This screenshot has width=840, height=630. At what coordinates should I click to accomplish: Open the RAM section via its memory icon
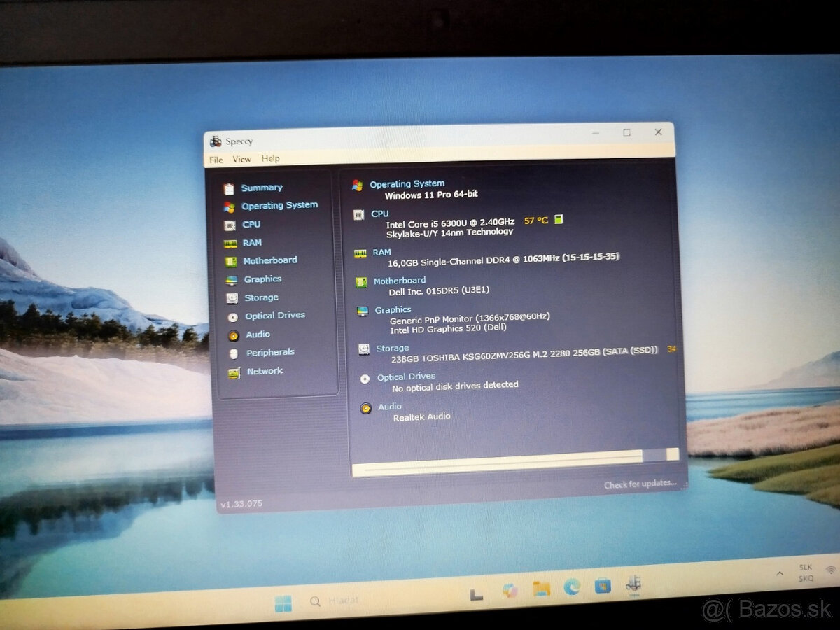[x=232, y=243]
